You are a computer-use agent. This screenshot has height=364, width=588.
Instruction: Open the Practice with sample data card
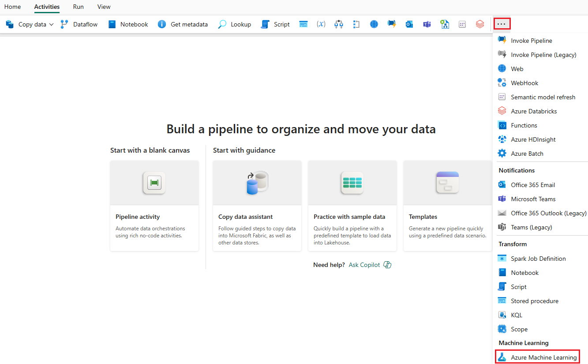coord(352,206)
